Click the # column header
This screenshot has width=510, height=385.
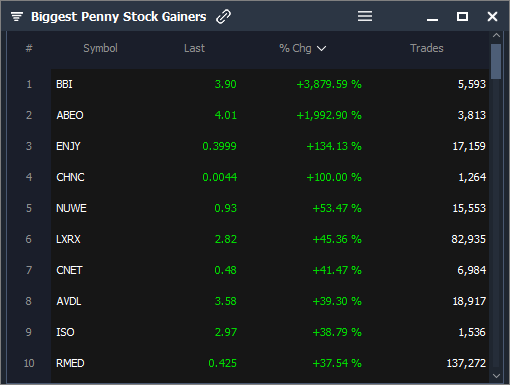(x=29, y=48)
